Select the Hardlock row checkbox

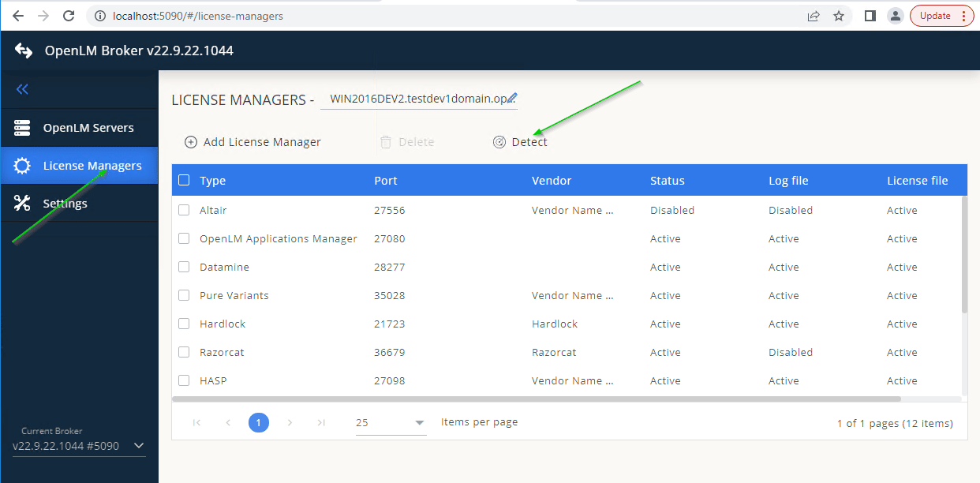[183, 324]
